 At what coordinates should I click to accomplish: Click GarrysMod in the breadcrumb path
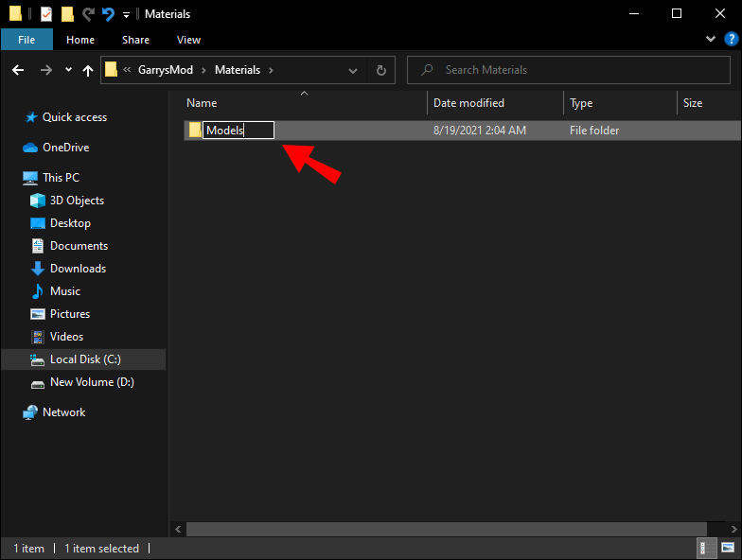[x=167, y=70]
